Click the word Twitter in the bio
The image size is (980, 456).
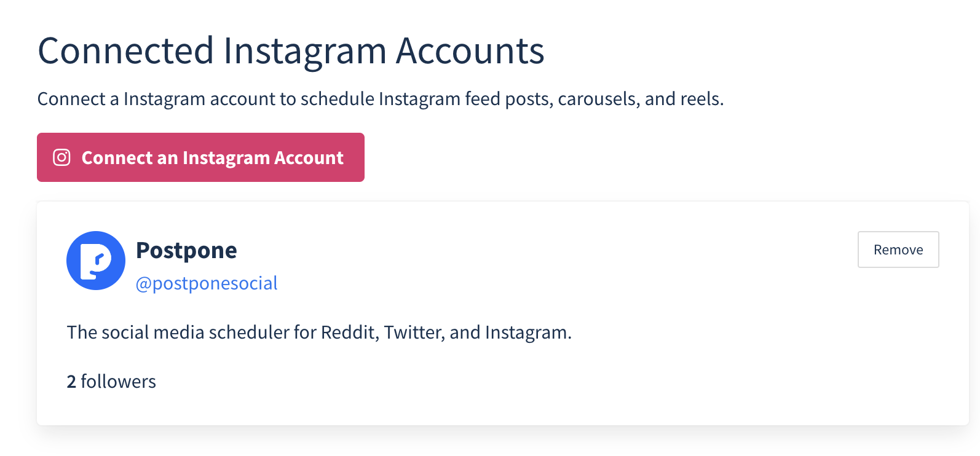click(x=413, y=332)
